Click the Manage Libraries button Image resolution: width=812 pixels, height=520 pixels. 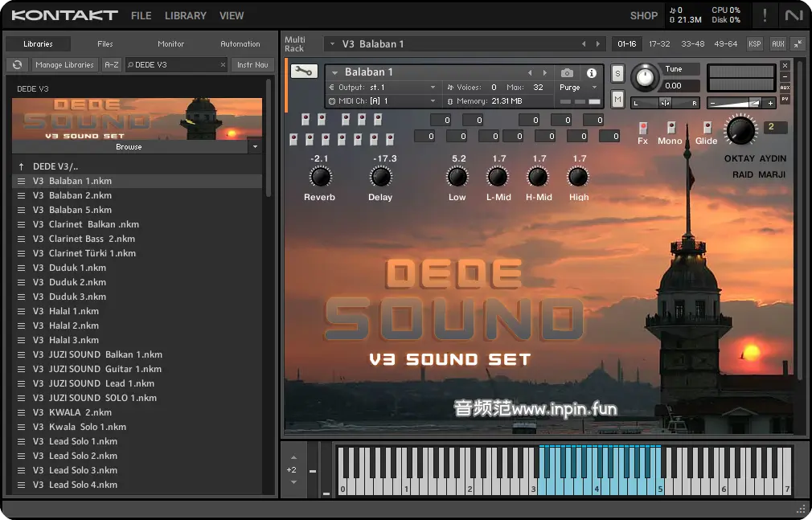tap(65, 65)
